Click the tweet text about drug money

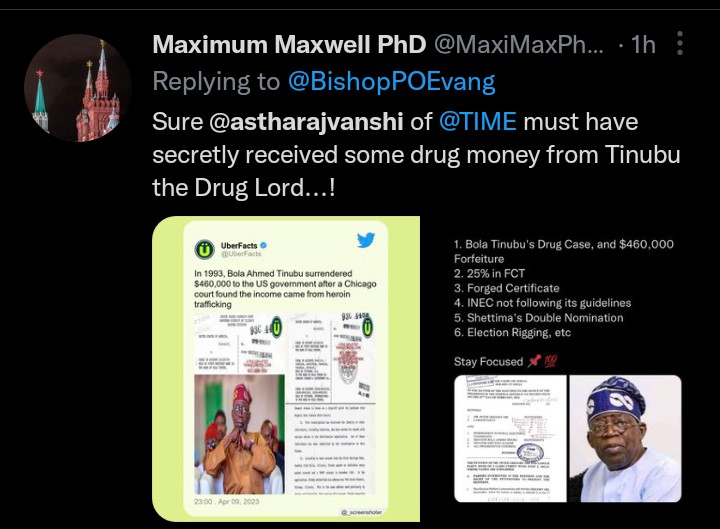pyautogui.click(x=416, y=155)
